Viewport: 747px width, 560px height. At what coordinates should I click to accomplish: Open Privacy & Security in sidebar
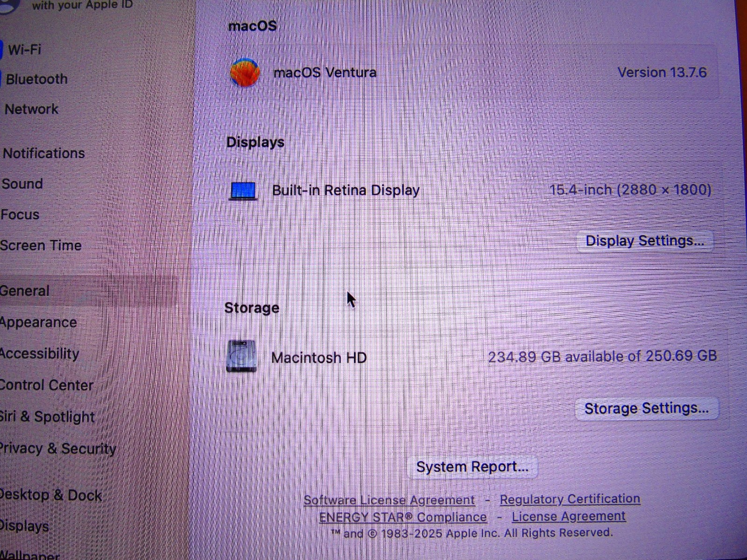[58, 448]
